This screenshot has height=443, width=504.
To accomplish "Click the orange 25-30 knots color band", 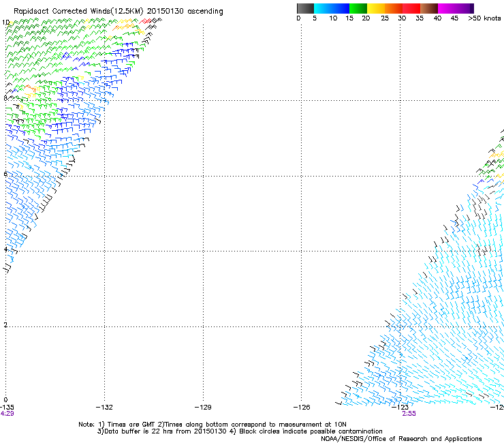I will pos(394,8).
